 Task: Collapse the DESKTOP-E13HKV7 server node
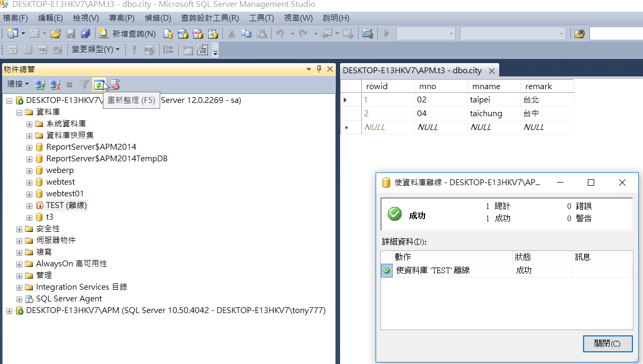click(x=9, y=100)
